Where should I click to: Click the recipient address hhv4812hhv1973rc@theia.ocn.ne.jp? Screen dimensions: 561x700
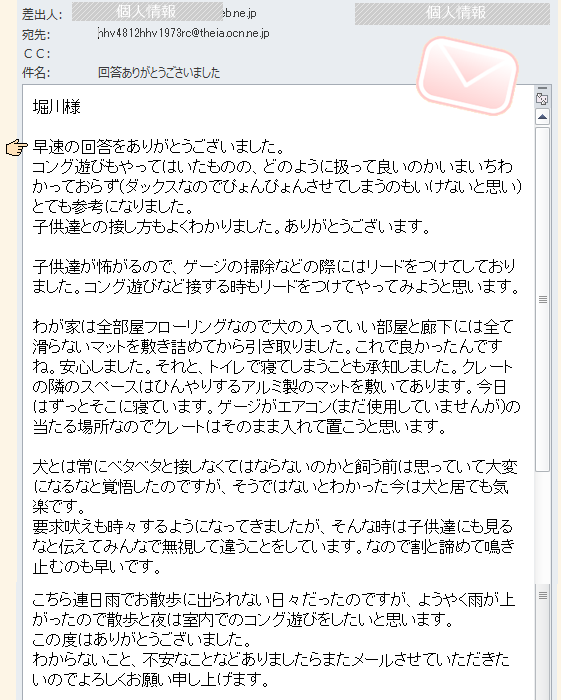coord(183,33)
